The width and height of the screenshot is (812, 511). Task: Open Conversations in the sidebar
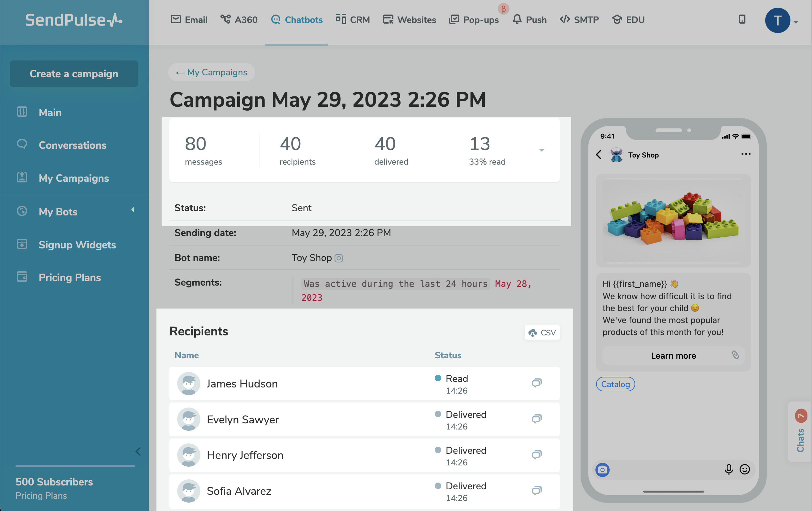click(72, 145)
